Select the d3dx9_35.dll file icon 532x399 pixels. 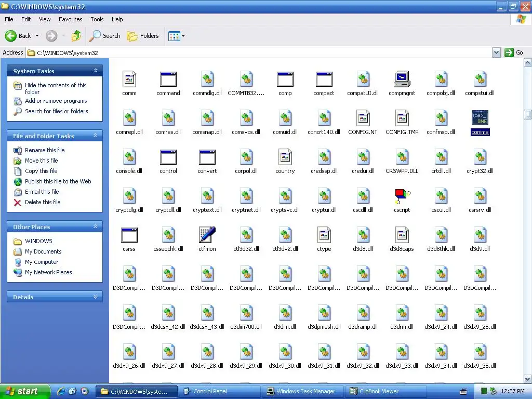click(480, 352)
